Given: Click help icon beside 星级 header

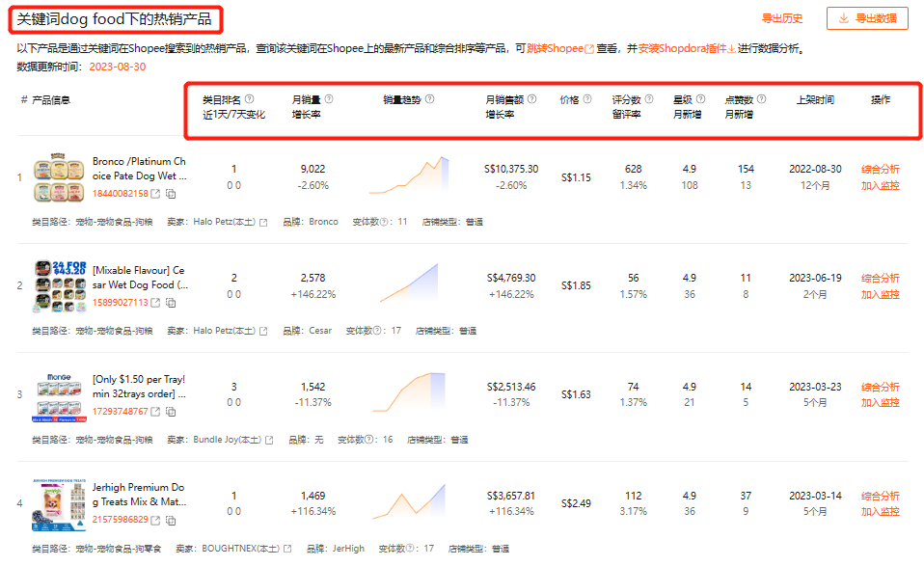Looking at the screenshot, I should (x=700, y=99).
